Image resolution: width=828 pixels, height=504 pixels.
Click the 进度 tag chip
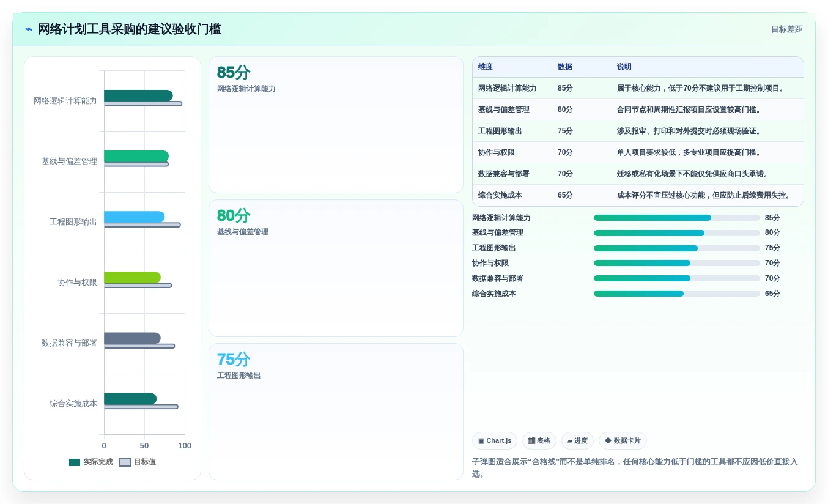coord(577,441)
